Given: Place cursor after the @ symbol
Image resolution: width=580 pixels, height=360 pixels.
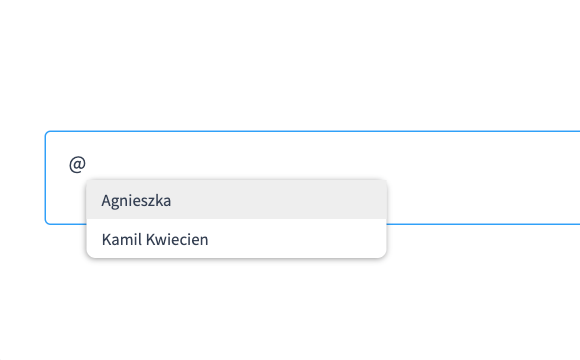Looking at the screenshot, I should tap(87, 164).
